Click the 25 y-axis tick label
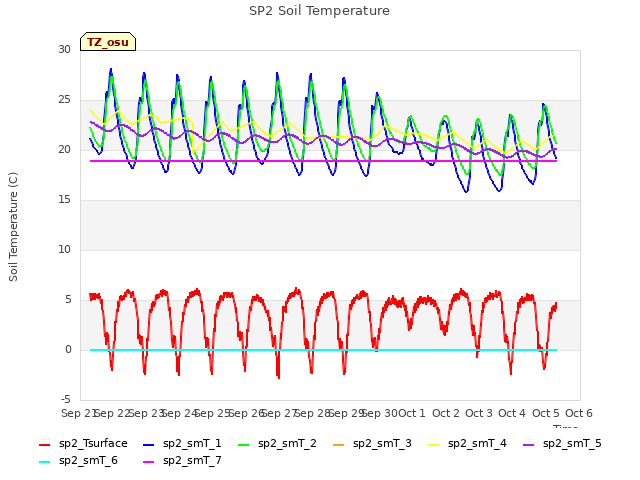This screenshot has width=640, height=480. pyautogui.click(x=64, y=100)
